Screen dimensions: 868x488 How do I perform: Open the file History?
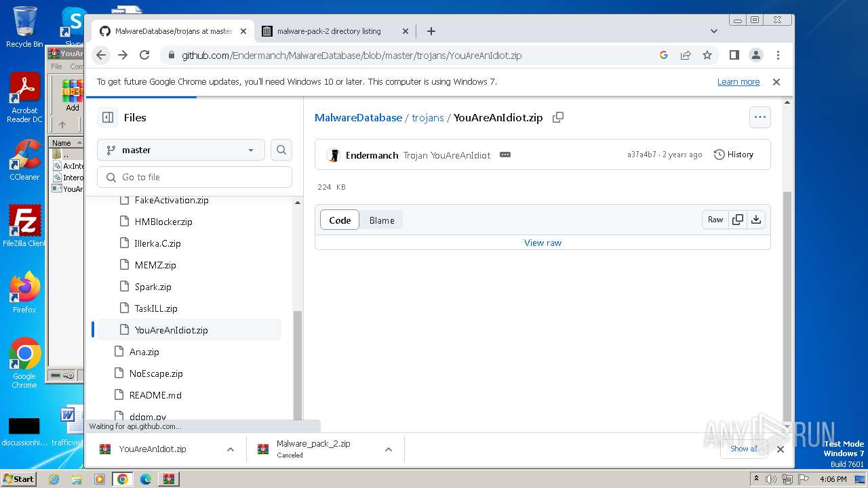pos(734,155)
